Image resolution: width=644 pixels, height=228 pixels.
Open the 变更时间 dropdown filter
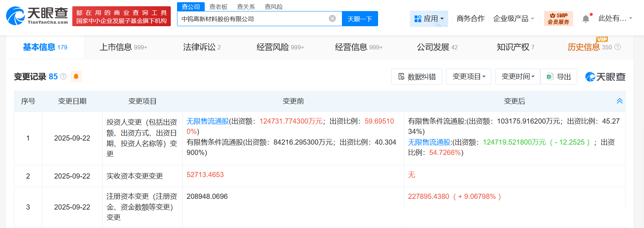coord(518,76)
